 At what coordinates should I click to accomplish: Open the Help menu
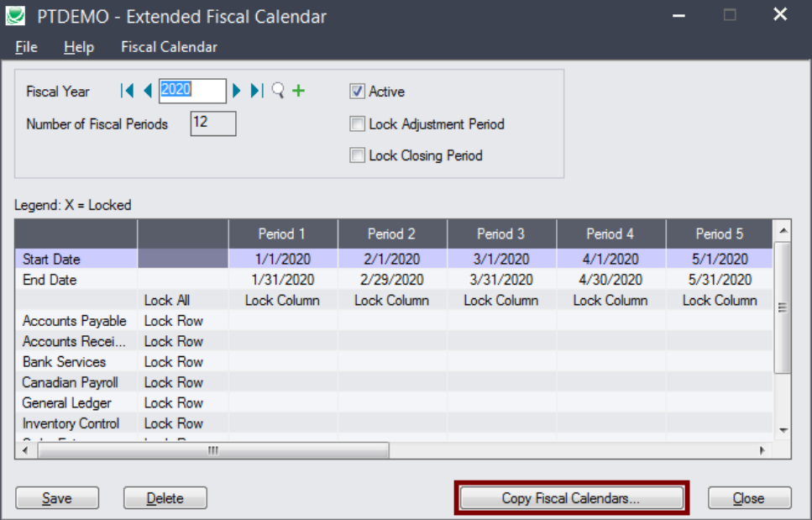pos(79,47)
